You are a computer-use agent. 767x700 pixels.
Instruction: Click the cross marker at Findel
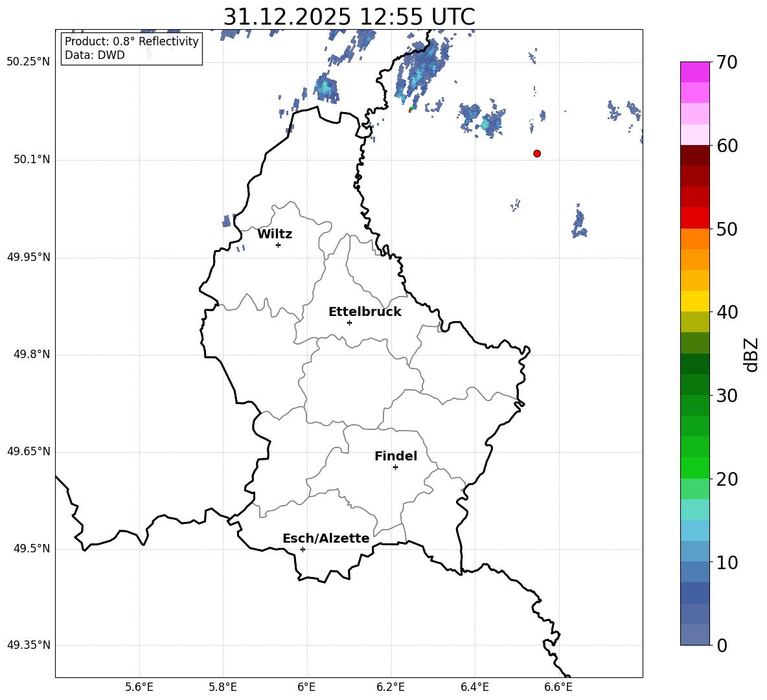coord(395,468)
